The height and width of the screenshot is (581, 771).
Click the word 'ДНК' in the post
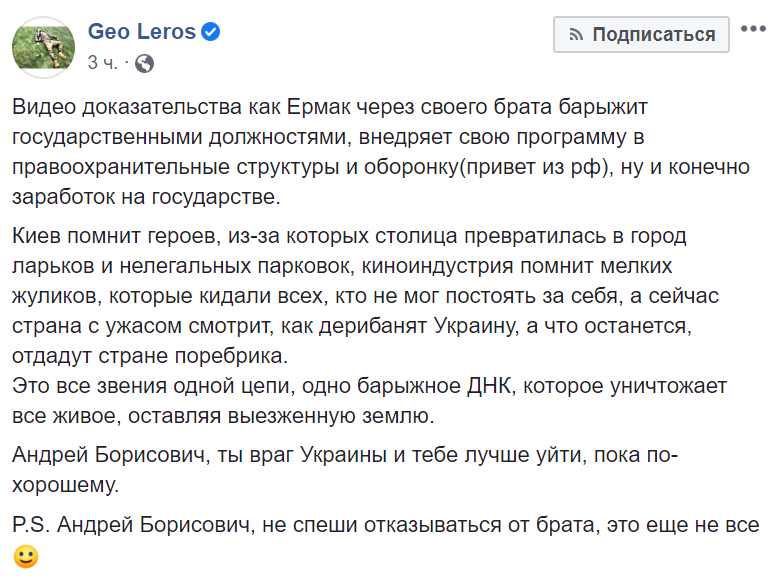(490, 386)
